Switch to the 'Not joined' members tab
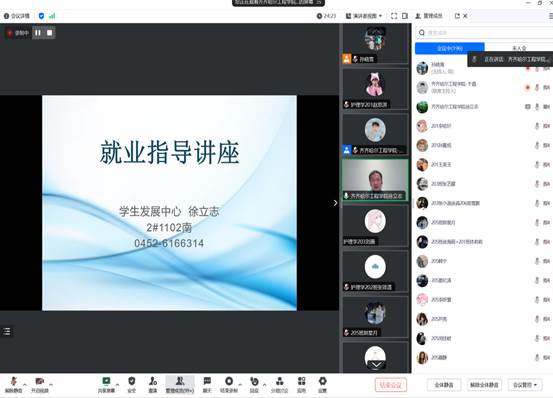This screenshot has height=398, width=553. pos(519,48)
